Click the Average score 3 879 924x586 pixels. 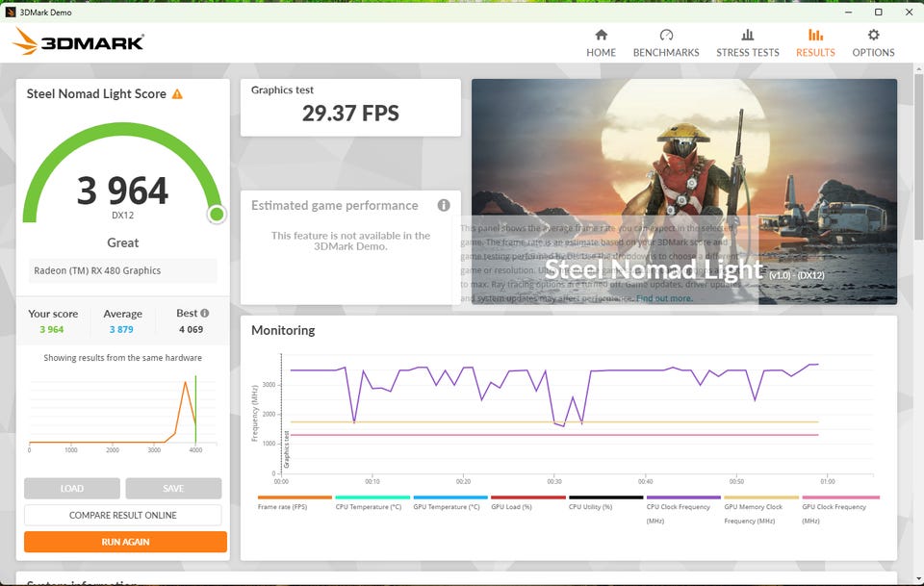tap(121, 330)
